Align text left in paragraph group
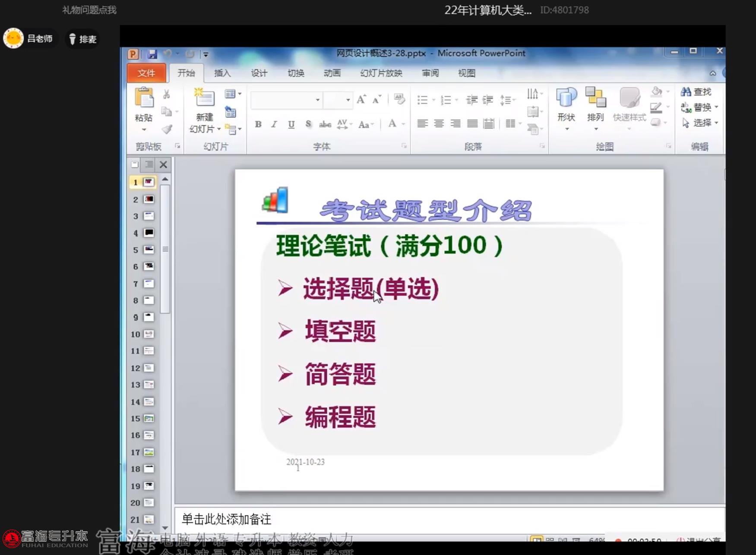Viewport: 756px width, 555px height. pyautogui.click(x=423, y=124)
